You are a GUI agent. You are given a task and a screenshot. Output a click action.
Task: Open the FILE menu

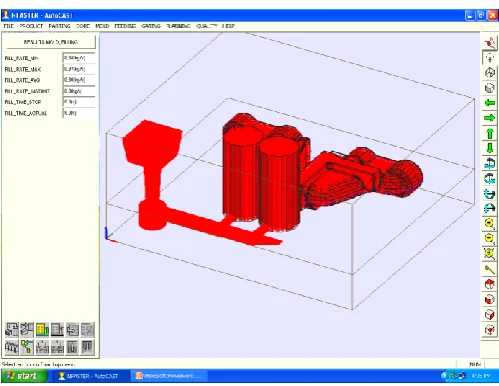point(8,26)
